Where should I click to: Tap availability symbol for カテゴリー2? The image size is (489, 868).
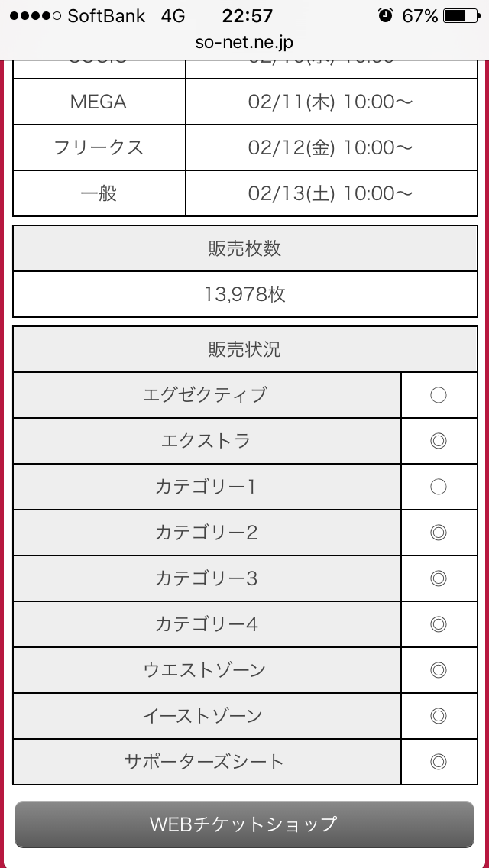439,533
